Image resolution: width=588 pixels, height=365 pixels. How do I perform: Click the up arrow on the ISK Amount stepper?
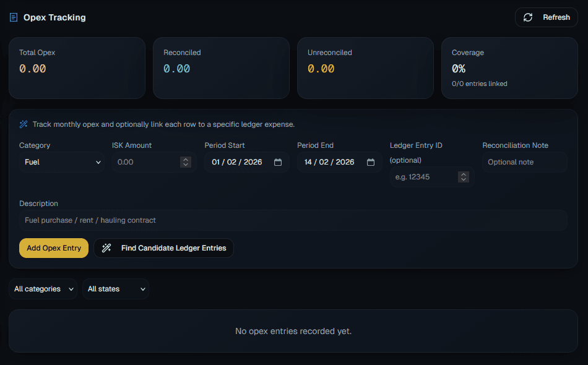pos(185,159)
